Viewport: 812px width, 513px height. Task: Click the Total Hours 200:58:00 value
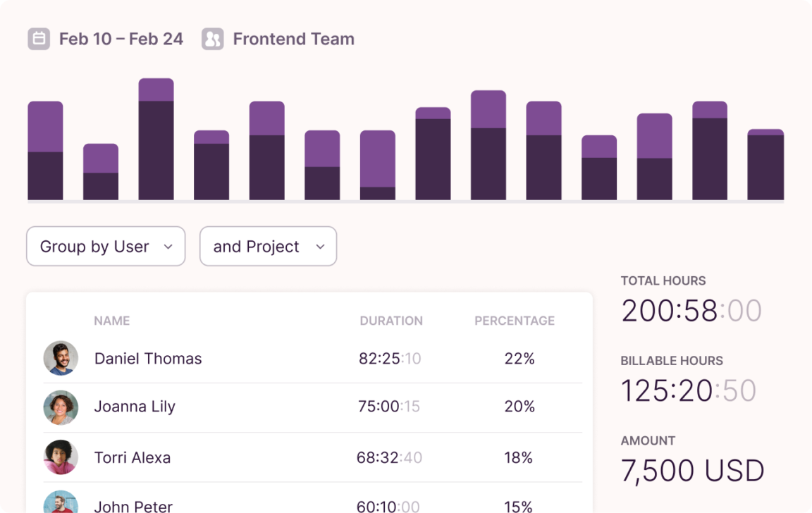[x=691, y=311]
